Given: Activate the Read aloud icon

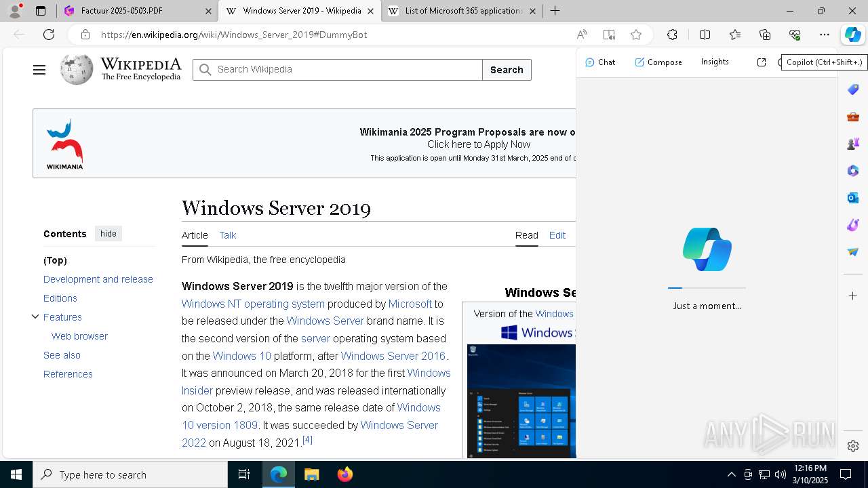Looking at the screenshot, I should point(582,35).
